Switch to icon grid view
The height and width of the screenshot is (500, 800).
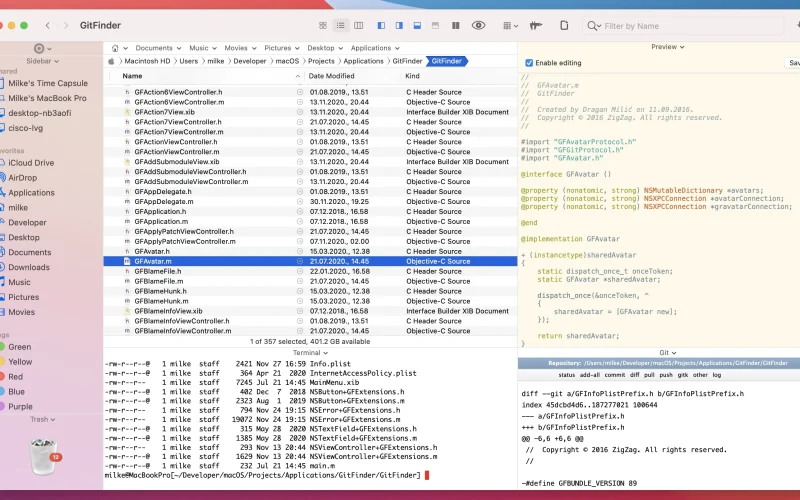[x=322, y=26]
